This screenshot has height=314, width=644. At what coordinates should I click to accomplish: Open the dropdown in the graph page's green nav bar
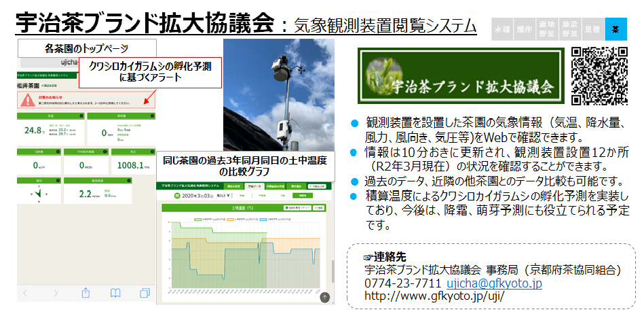(317, 186)
